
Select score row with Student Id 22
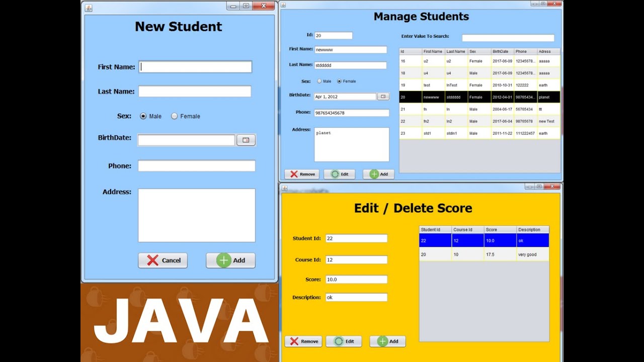(484, 241)
